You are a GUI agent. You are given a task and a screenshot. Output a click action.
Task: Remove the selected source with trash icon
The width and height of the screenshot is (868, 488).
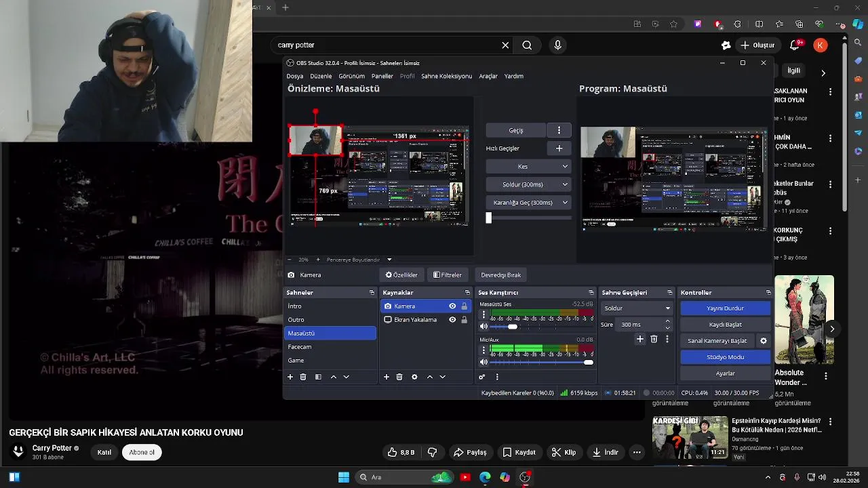[399, 377]
